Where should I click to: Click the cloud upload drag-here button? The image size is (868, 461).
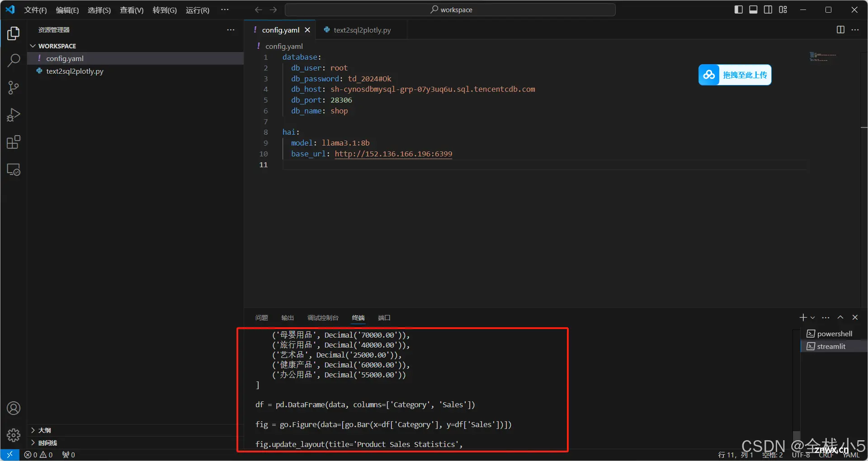coord(735,75)
